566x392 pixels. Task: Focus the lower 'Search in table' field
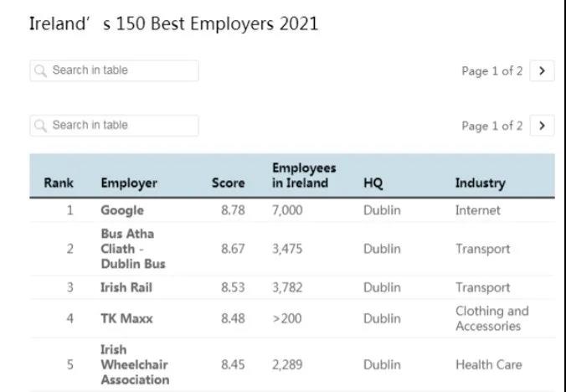[121, 126]
